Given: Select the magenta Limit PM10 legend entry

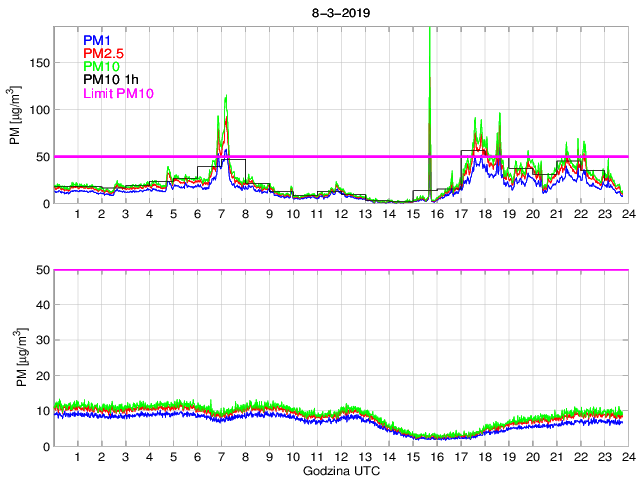Looking at the screenshot, I should pos(120,94).
